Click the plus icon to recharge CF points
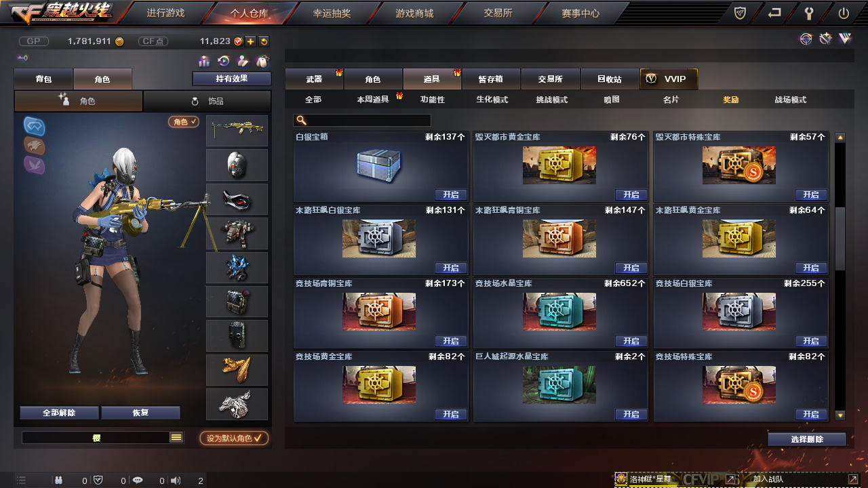Viewport: 868px width, 488px height. pos(250,41)
